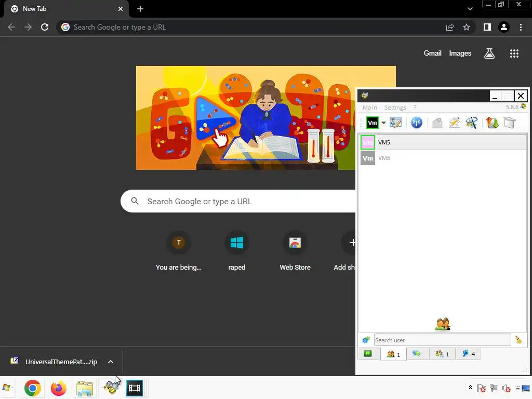Compose message with the envelope-pencil icon
The height and width of the screenshot is (399, 532).
(x=454, y=123)
